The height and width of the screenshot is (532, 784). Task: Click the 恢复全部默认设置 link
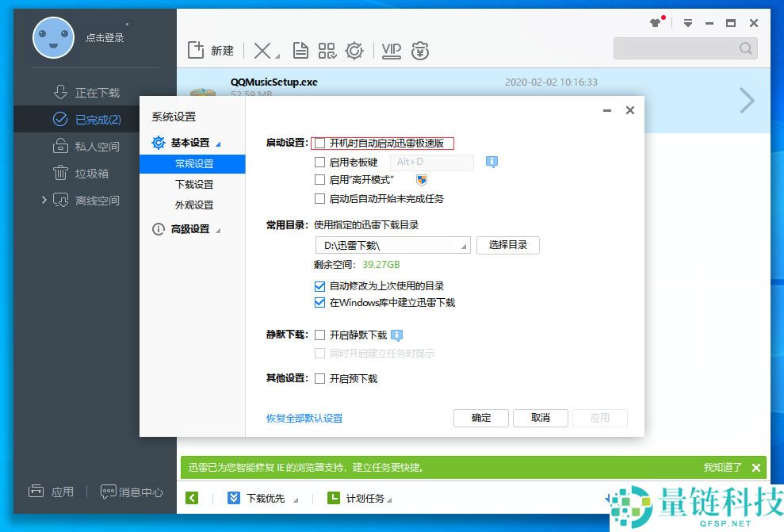click(304, 418)
